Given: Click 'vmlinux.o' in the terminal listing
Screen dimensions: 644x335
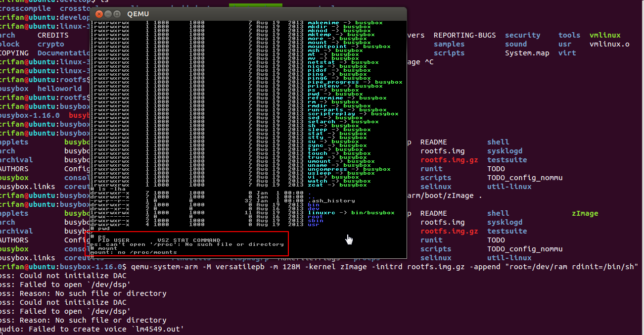Looking at the screenshot, I should tap(609, 44).
